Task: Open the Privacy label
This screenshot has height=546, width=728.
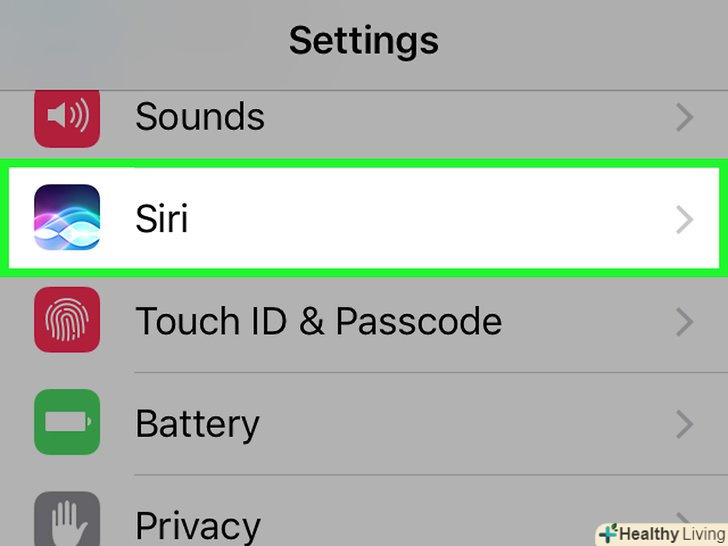Action: 198,525
